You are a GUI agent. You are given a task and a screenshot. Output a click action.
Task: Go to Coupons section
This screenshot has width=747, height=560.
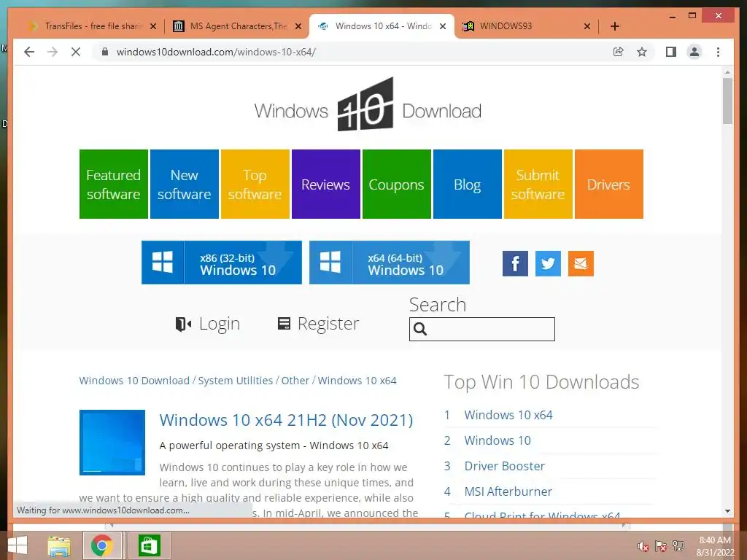tap(396, 184)
